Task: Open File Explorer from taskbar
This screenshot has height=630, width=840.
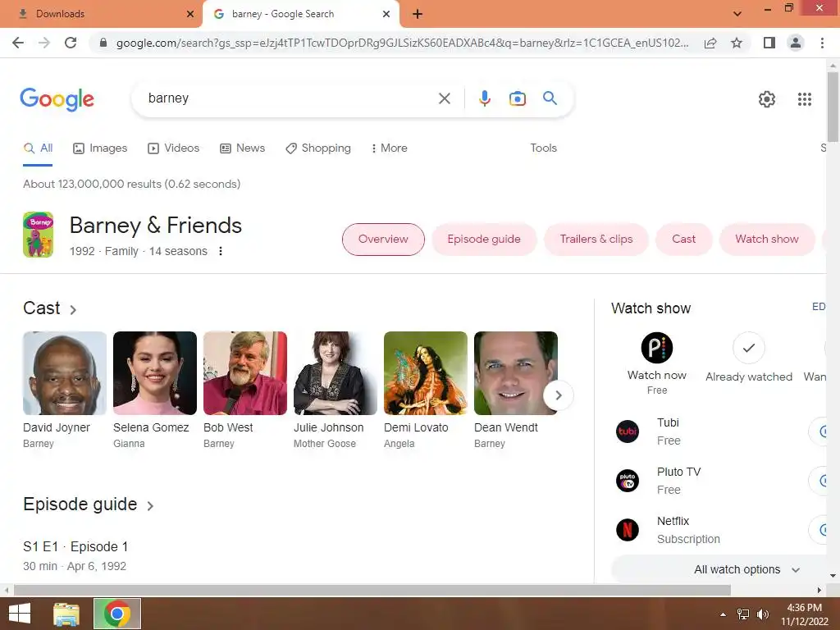Action: (x=66, y=614)
